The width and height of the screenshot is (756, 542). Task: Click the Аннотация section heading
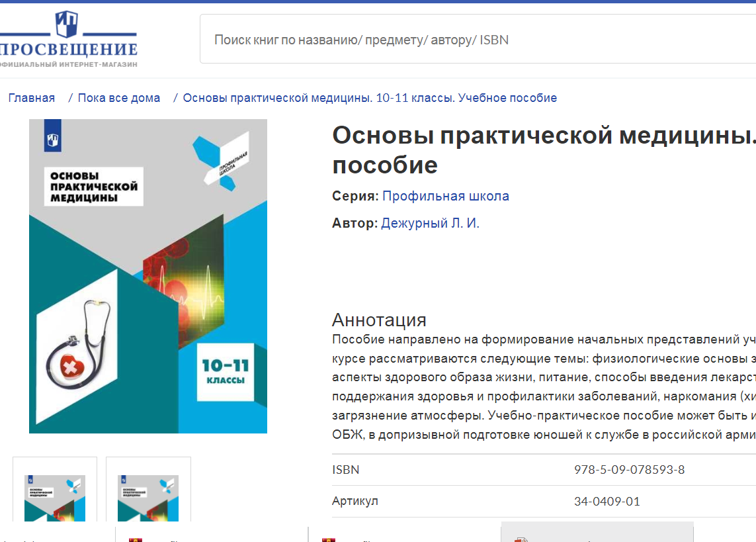[379, 320]
